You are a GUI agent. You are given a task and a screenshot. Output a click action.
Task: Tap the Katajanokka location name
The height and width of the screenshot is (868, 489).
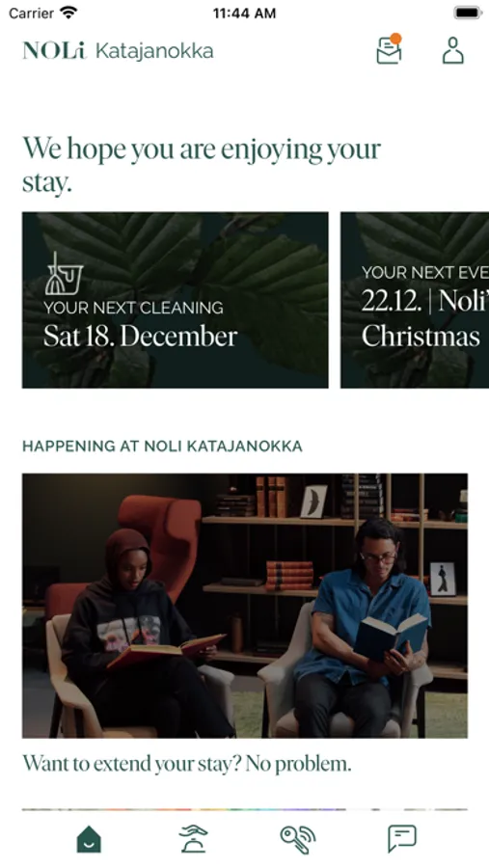[x=154, y=50]
